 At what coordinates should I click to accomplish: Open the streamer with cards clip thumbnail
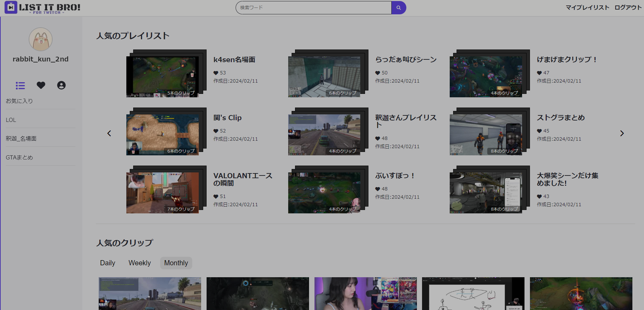[366, 294]
